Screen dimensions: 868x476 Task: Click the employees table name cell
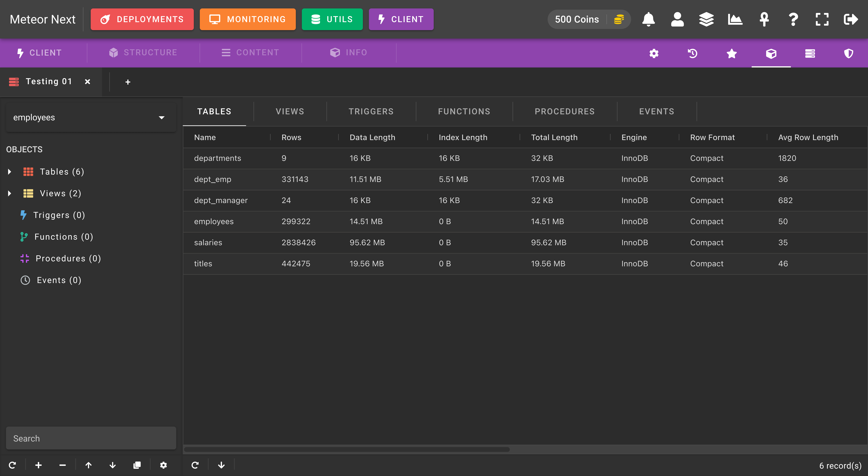tap(214, 222)
